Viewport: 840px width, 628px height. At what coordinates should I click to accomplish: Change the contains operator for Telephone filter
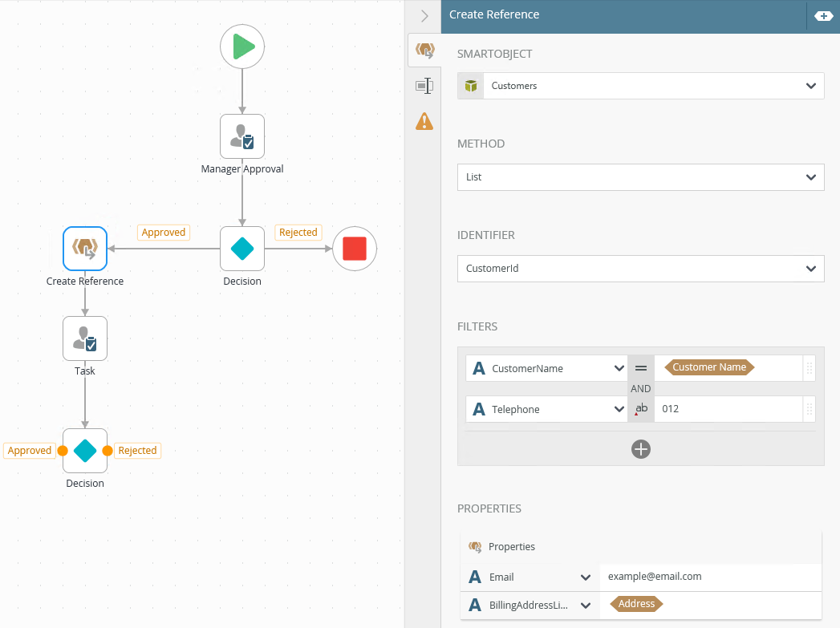641,409
